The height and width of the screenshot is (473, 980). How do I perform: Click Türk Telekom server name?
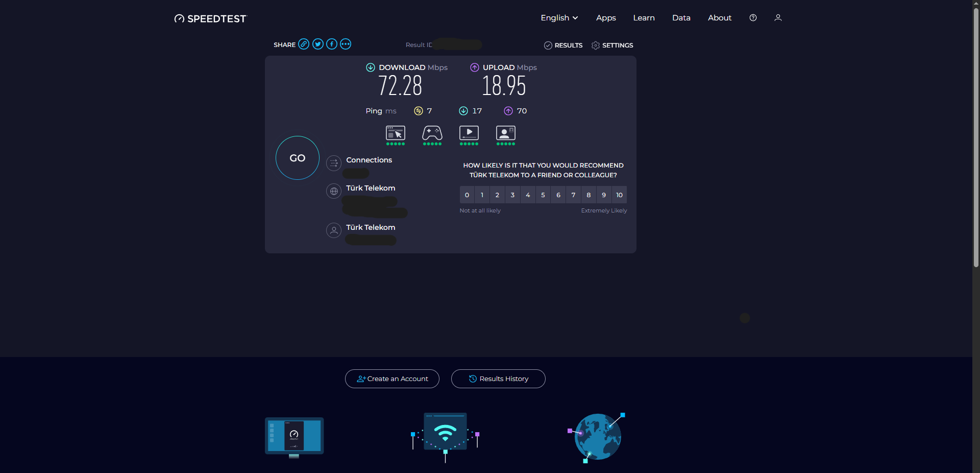pyautogui.click(x=371, y=188)
